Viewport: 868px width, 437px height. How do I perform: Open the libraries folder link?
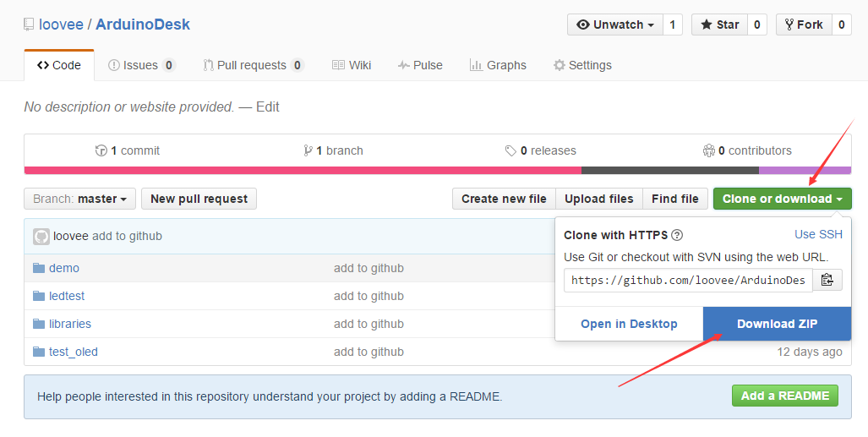70,324
